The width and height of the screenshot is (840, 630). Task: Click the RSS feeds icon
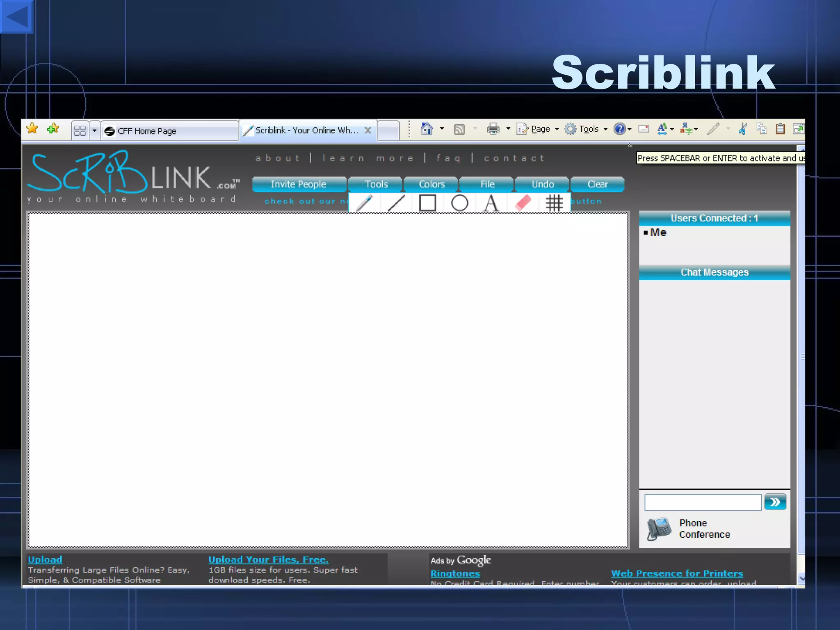[459, 130]
